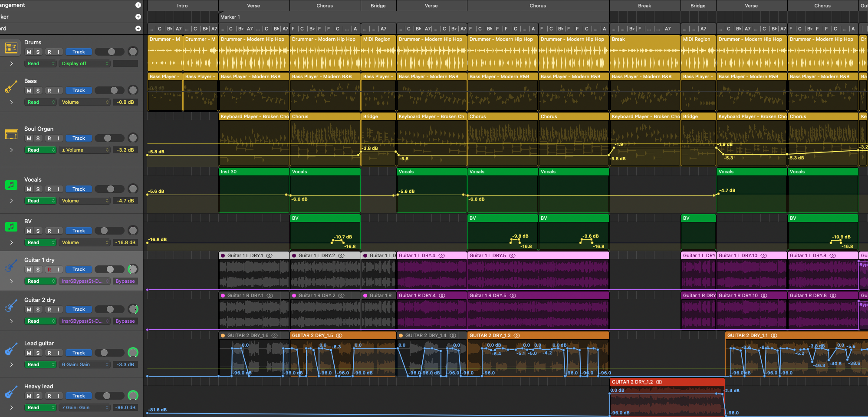Click the Heavy lead track guitar icon
The height and width of the screenshot is (417, 868).
point(11,392)
